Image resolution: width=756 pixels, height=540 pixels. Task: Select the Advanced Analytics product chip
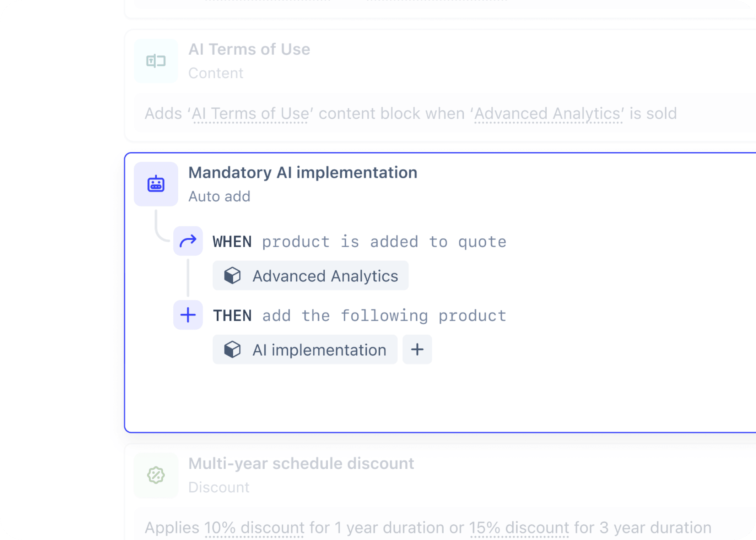click(x=310, y=276)
